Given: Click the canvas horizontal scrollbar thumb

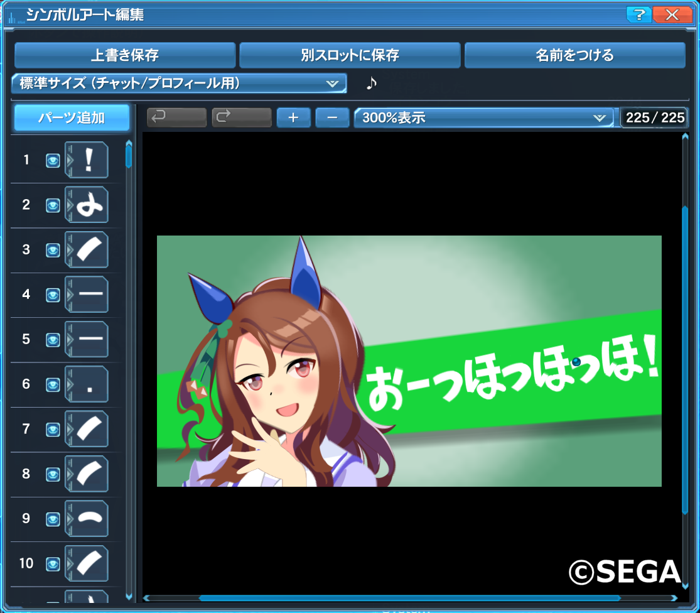Looking at the screenshot, I should [410, 598].
